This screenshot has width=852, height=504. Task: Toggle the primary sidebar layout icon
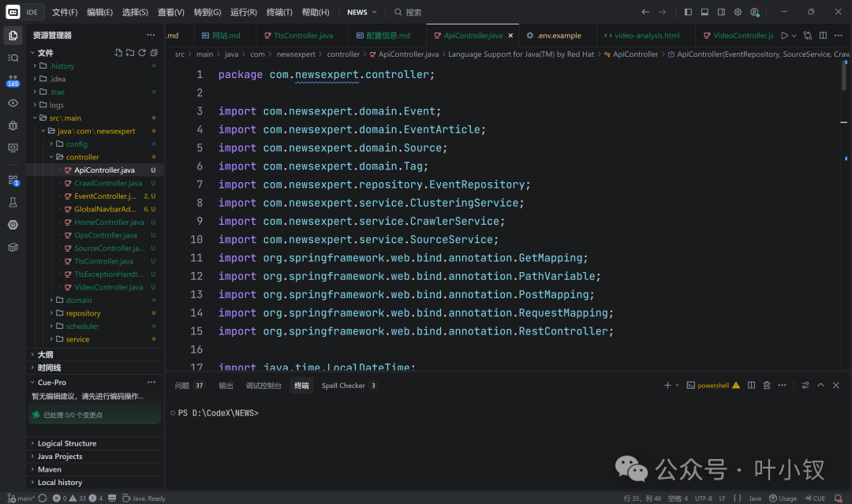point(688,12)
